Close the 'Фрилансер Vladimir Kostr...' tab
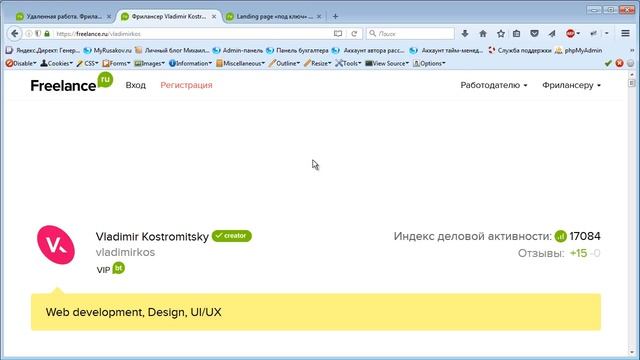 pos(214,16)
